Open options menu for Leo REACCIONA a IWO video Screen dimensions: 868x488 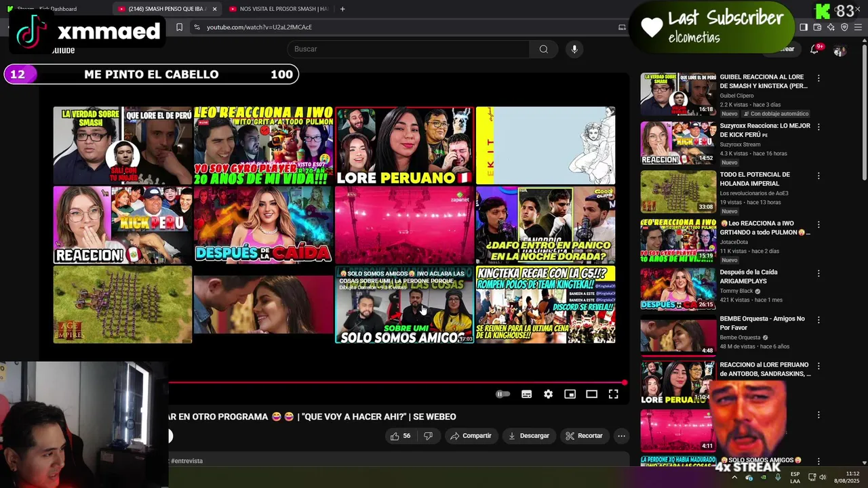coord(818,224)
